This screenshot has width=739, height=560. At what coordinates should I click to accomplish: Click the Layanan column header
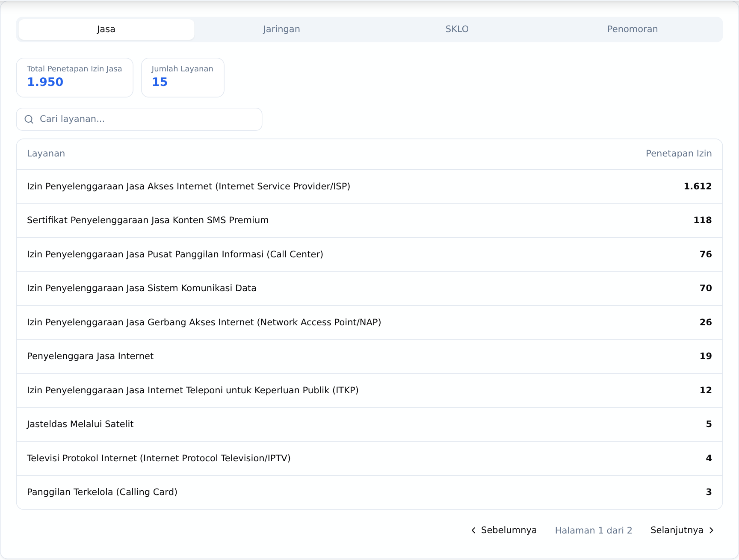pyautogui.click(x=46, y=153)
